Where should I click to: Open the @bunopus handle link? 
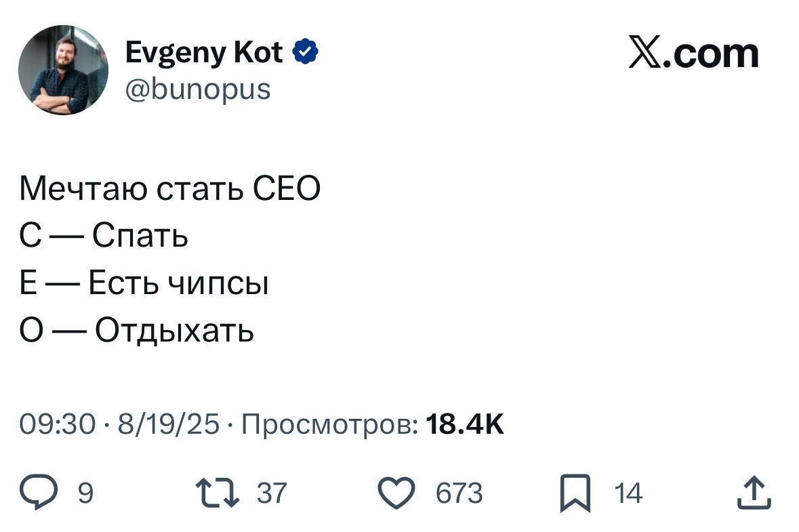[198, 88]
